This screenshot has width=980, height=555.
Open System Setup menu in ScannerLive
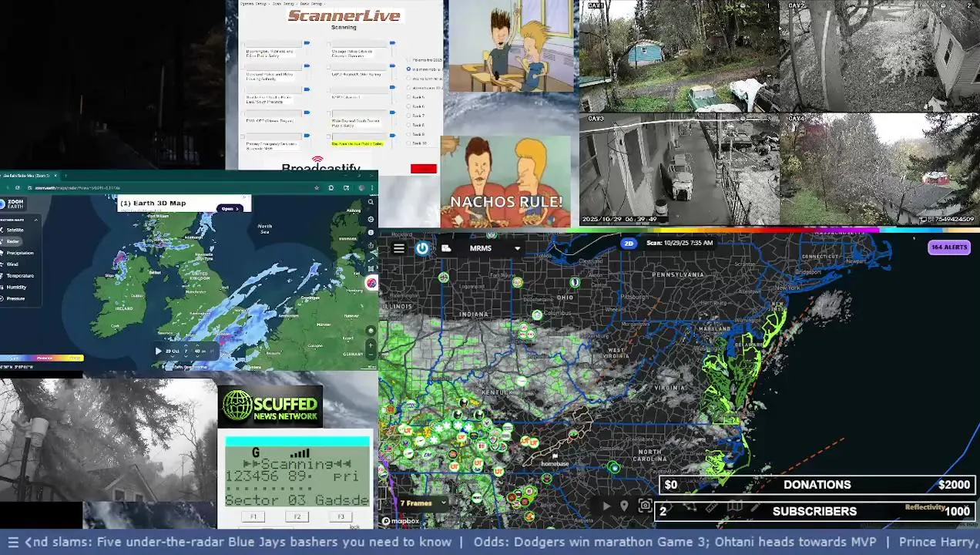(253, 4)
